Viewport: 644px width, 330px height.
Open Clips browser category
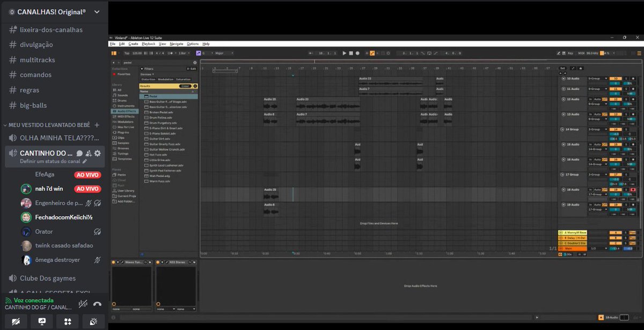(x=121, y=137)
